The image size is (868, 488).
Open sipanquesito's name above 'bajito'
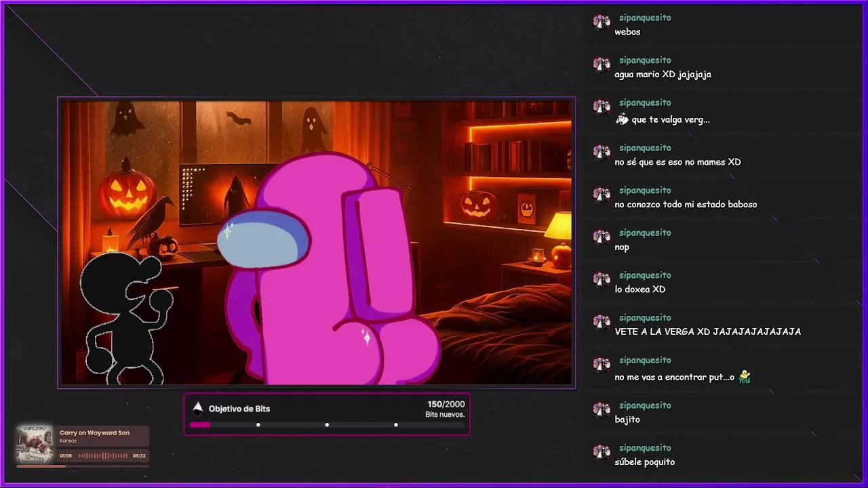pos(645,405)
